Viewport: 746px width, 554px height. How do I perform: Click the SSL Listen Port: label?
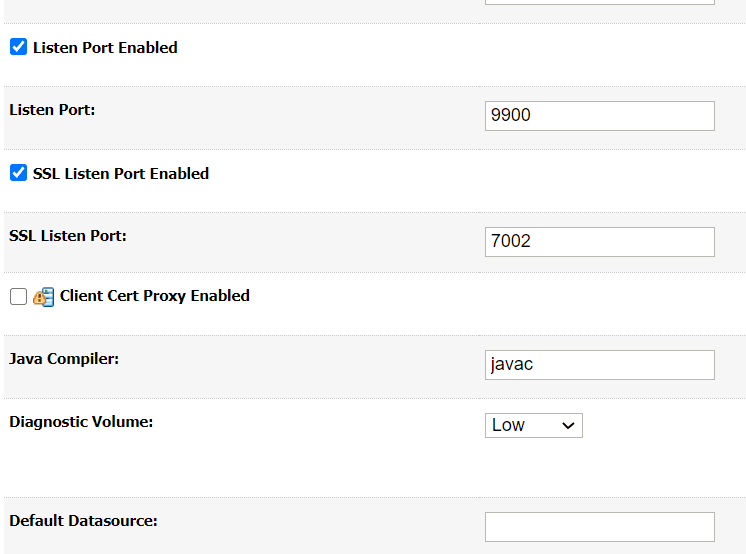point(68,236)
